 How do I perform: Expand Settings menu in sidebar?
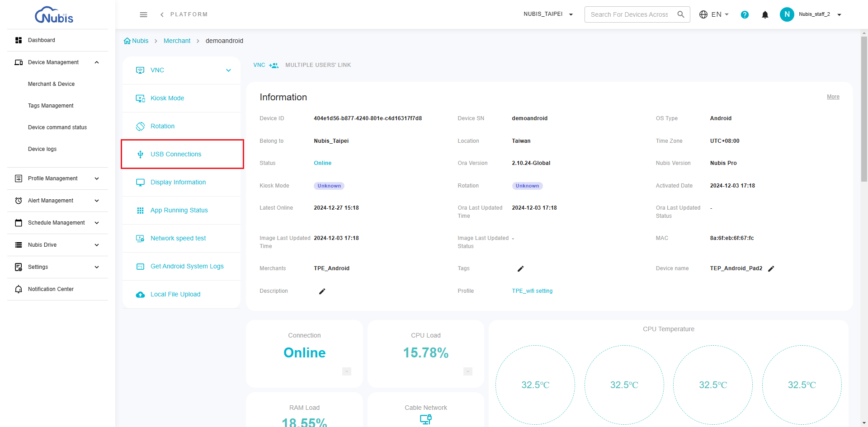[57, 267]
